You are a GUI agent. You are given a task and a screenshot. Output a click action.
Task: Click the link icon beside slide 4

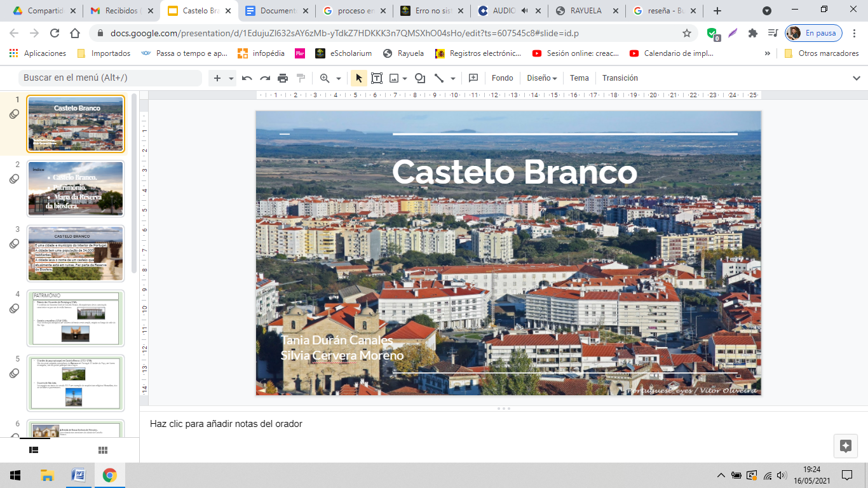point(14,309)
